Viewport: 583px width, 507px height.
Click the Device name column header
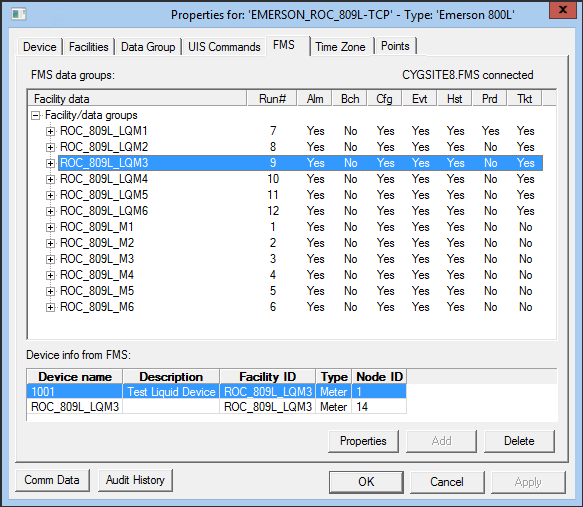(x=75, y=377)
